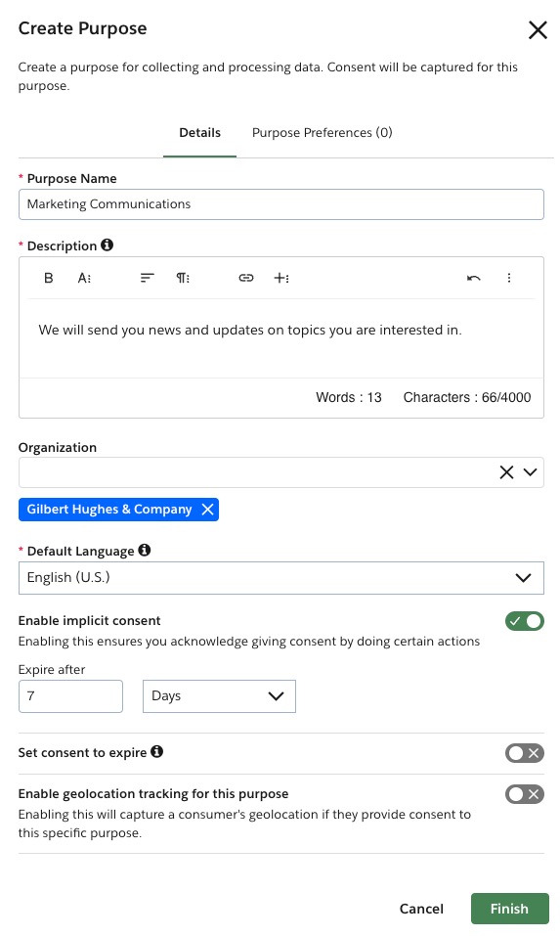Focus the Purpose Name input field
This screenshot has height=936, width=560.
(280, 204)
